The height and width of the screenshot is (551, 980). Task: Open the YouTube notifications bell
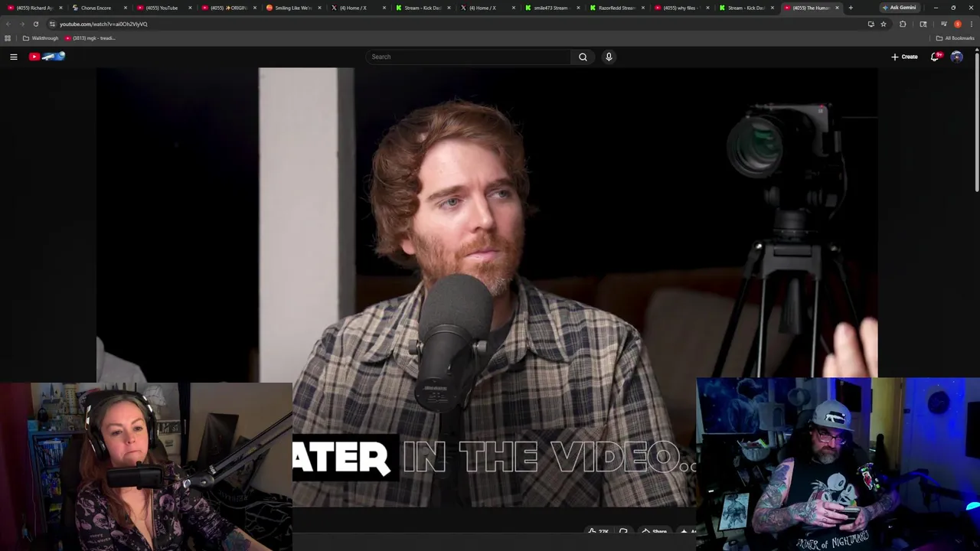[x=935, y=57]
